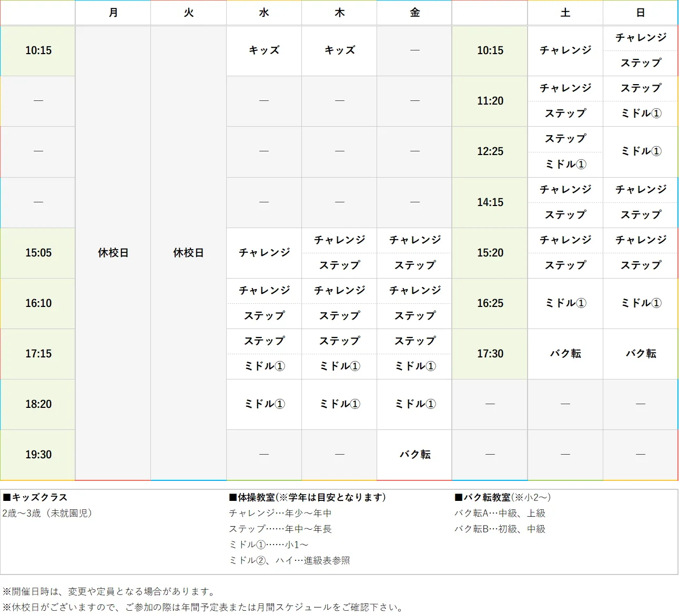Click 休校日 in the Monday column
The width and height of the screenshot is (679, 616).
click(x=113, y=253)
